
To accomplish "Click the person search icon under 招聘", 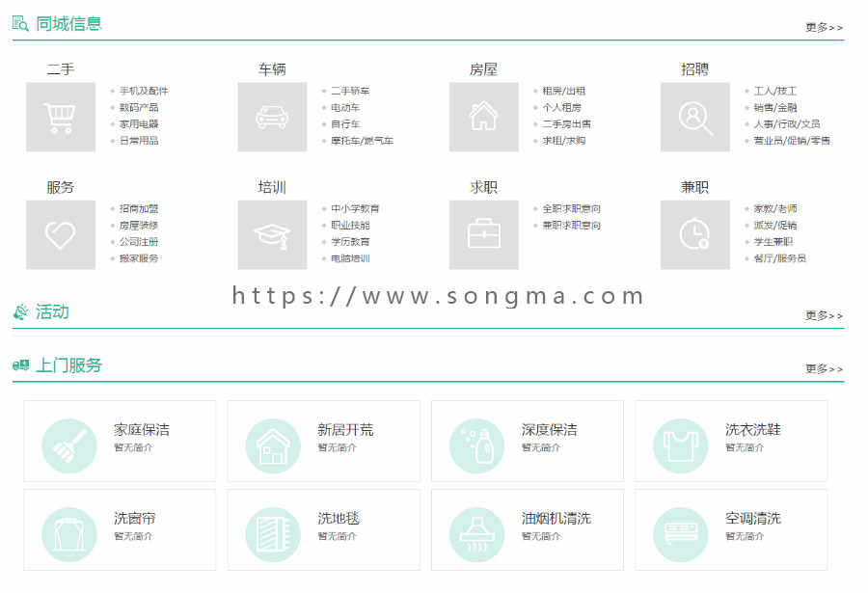I will pos(695,117).
